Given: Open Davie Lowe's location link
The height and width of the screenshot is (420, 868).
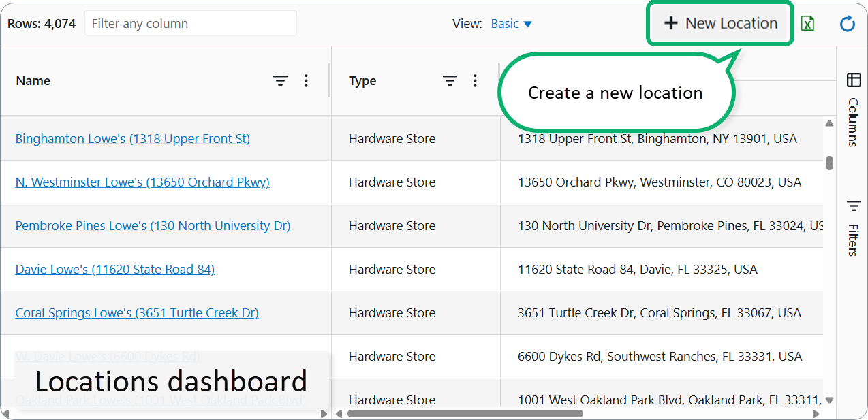Looking at the screenshot, I should (114, 270).
